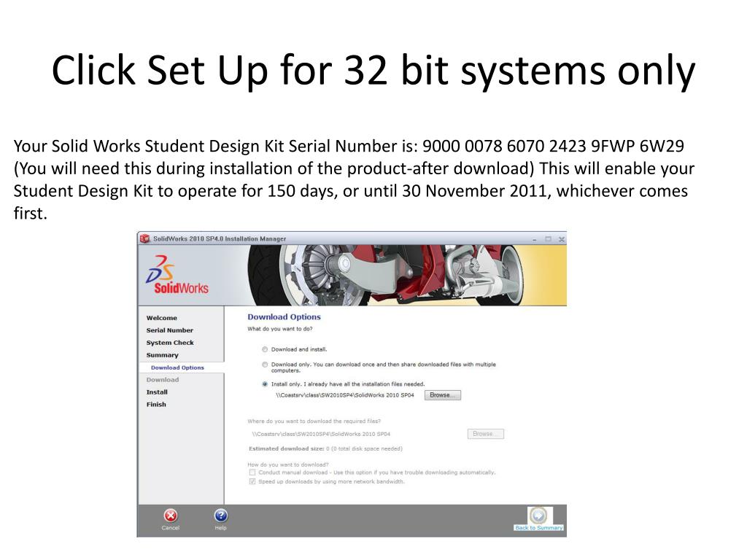The height and width of the screenshot is (560, 747).
Task: Click the red Cancel icon
Action: pyautogui.click(x=171, y=516)
